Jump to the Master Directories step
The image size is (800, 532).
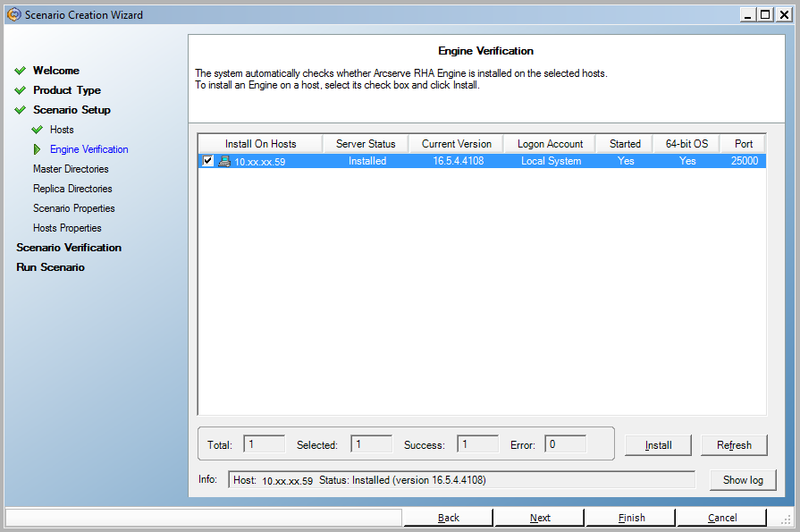point(71,169)
